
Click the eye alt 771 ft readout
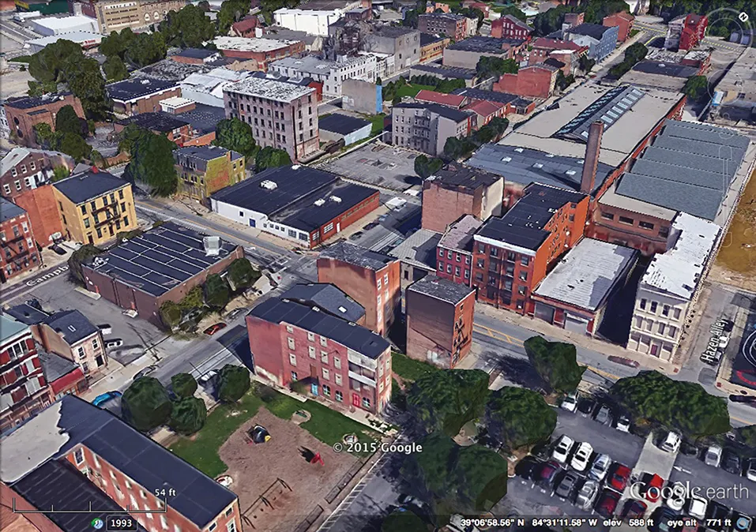699,522
